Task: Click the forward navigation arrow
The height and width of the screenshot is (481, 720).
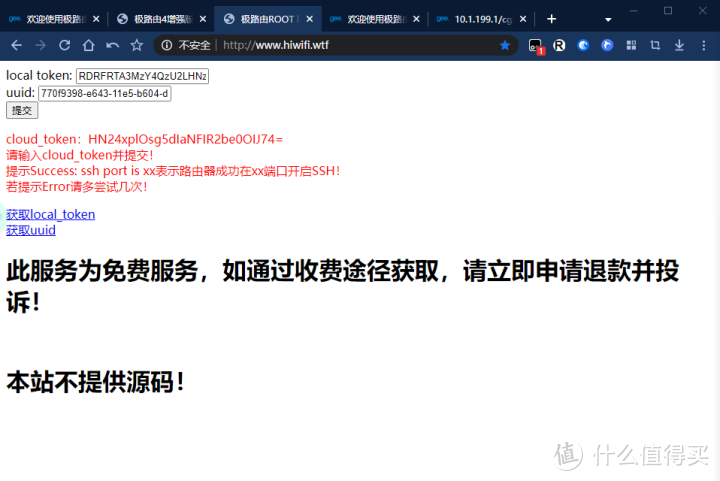Action: 40,45
